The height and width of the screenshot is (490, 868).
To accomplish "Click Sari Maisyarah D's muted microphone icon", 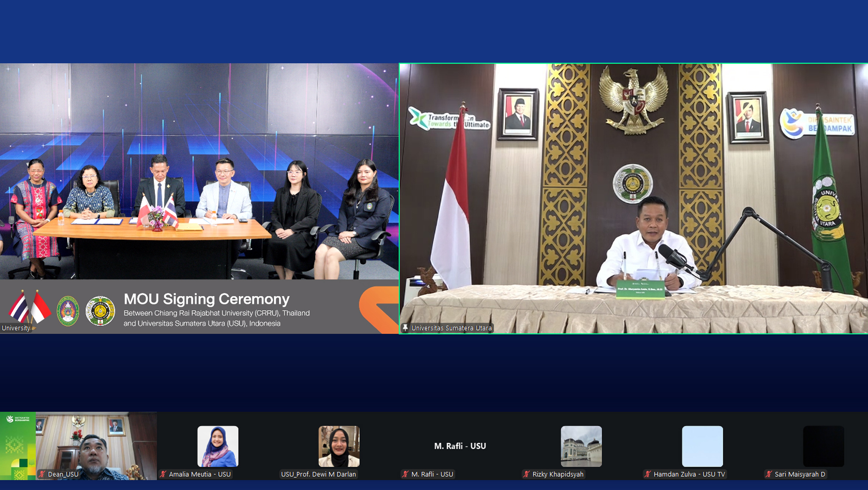I will (x=769, y=474).
